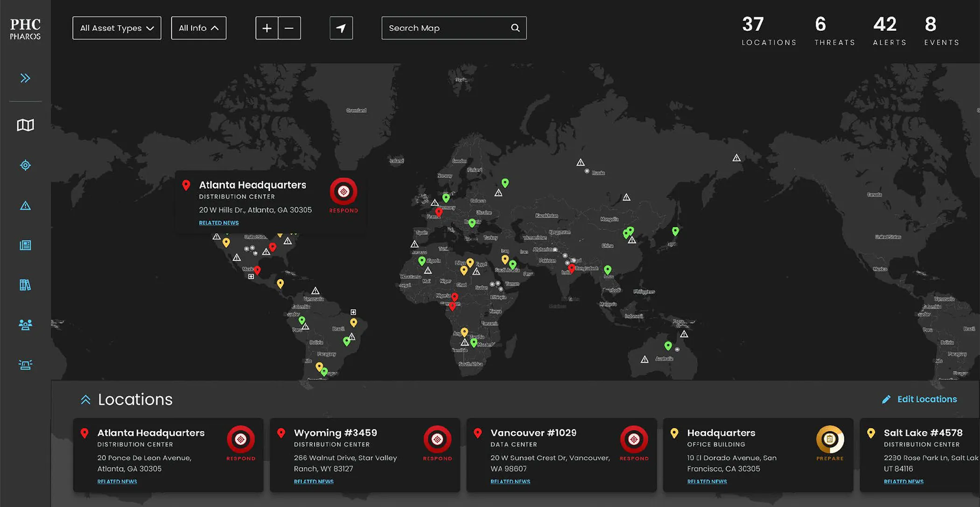
Task: Click the locate-me navigation arrow button
Action: [x=341, y=28]
